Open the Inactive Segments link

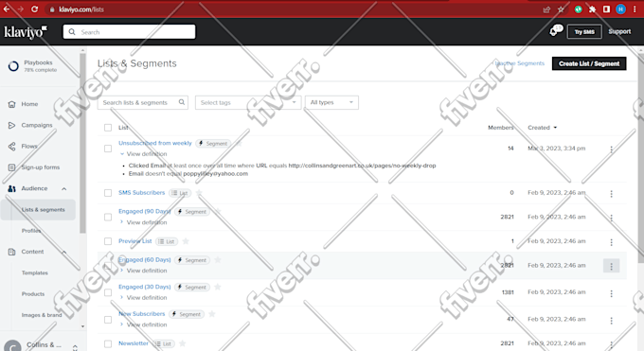(520, 63)
